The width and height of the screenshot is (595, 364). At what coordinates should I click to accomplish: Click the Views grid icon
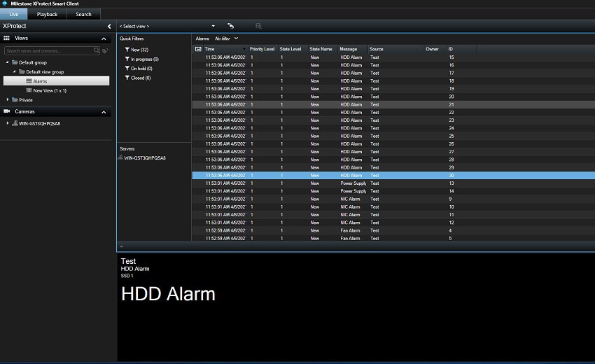point(6,38)
